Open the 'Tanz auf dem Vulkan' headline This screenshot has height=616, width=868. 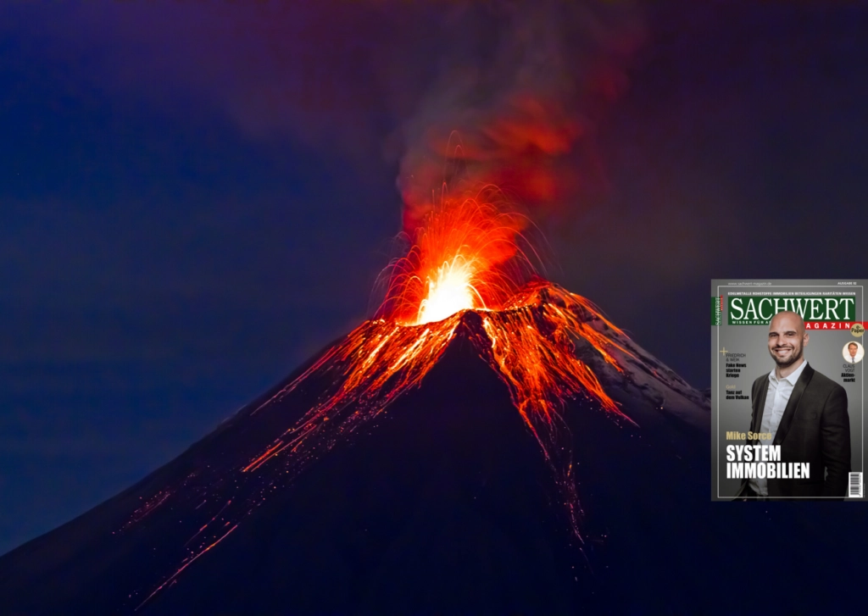coord(737,396)
